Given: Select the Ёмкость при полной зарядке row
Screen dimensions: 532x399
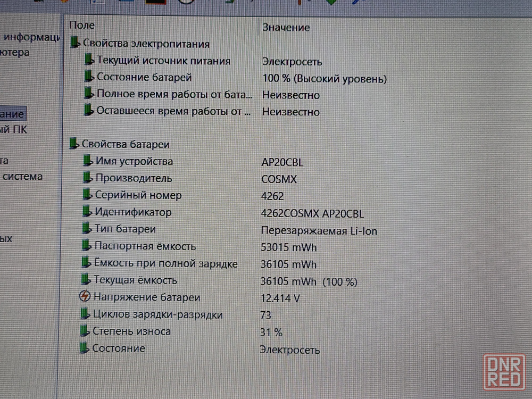Looking at the screenshot, I should tap(165, 263).
